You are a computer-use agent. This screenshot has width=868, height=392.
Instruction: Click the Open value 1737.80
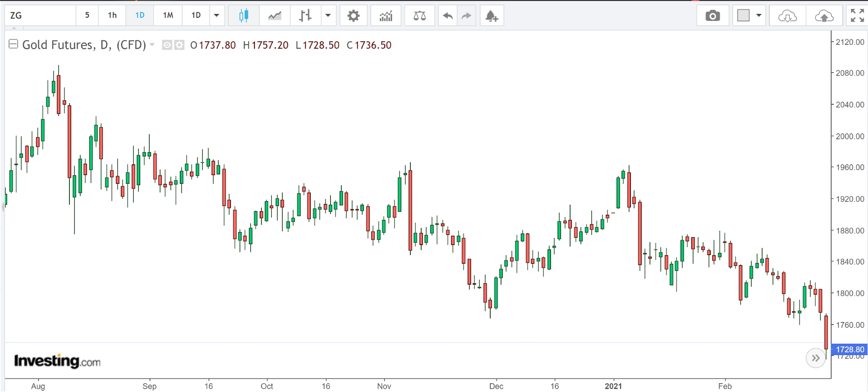[x=217, y=45]
